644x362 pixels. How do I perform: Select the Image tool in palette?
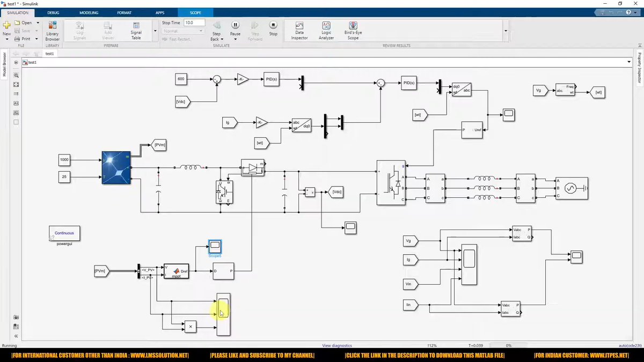pyautogui.click(x=16, y=112)
